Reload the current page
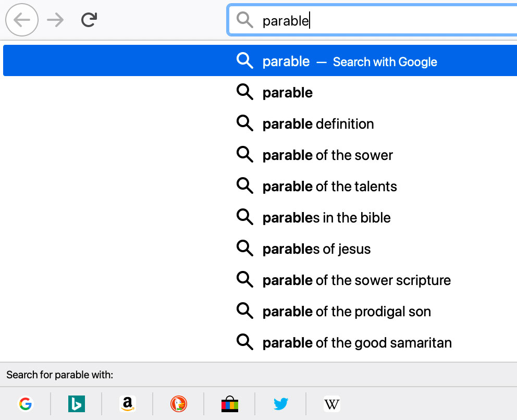The width and height of the screenshot is (517, 420). point(88,19)
